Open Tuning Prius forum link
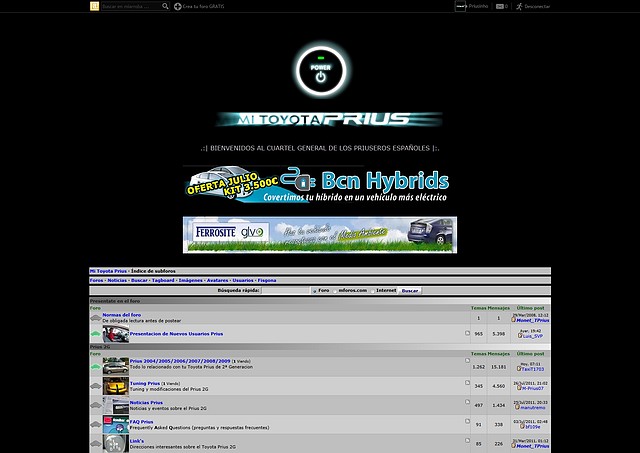The width and height of the screenshot is (640, 453). click(x=145, y=383)
